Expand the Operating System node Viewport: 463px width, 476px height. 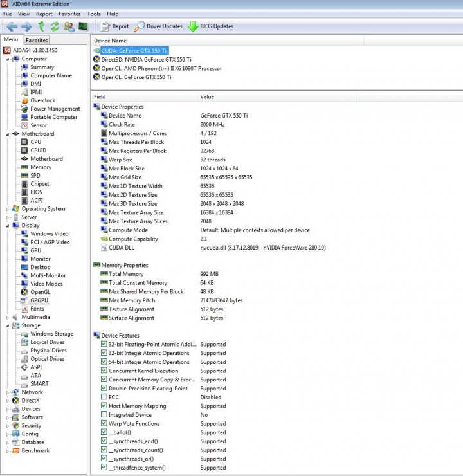[x=8, y=209]
